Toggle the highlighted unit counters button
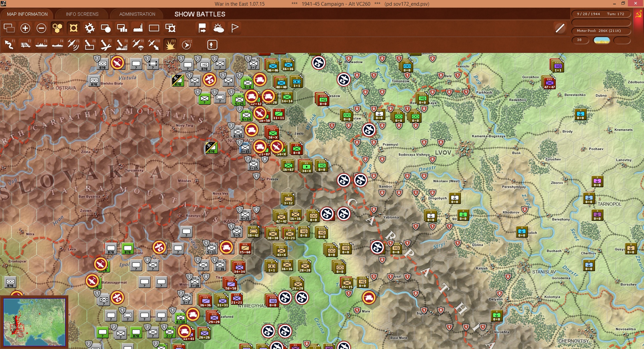Viewport: 644px width, 349px height. pos(73,28)
